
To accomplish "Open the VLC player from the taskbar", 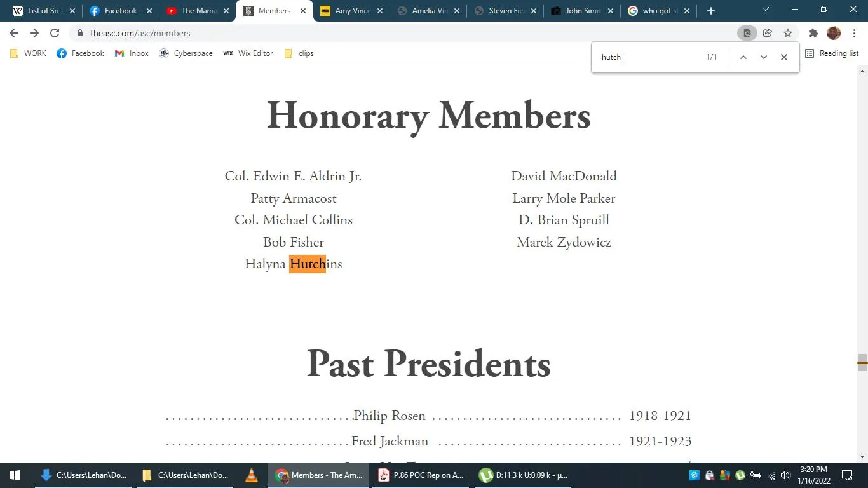I will [x=251, y=475].
